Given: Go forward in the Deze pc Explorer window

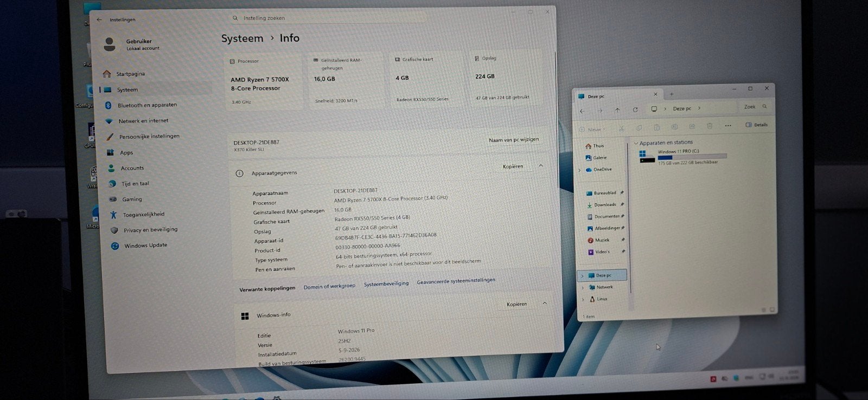Looking at the screenshot, I should [600, 111].
